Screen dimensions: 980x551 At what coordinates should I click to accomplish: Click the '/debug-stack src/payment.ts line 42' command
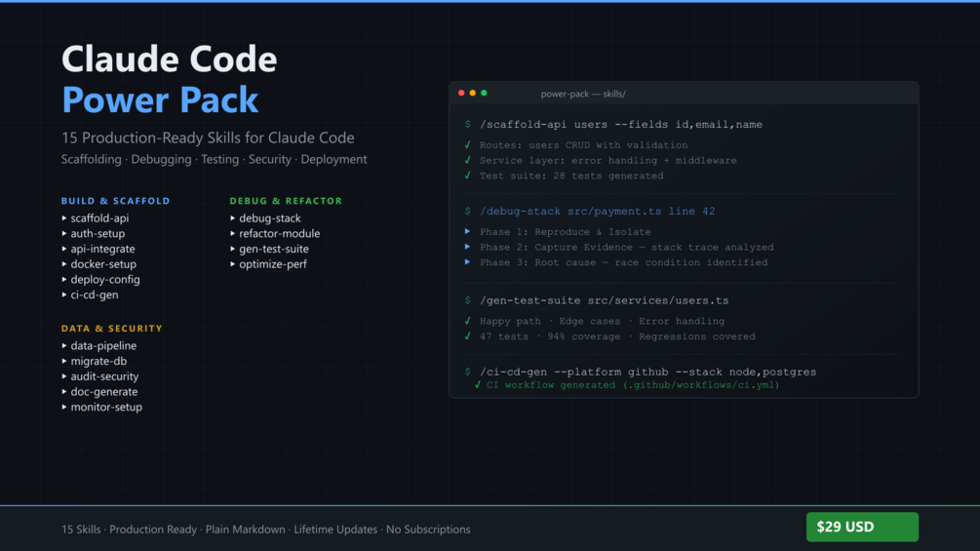coord(597,212)
